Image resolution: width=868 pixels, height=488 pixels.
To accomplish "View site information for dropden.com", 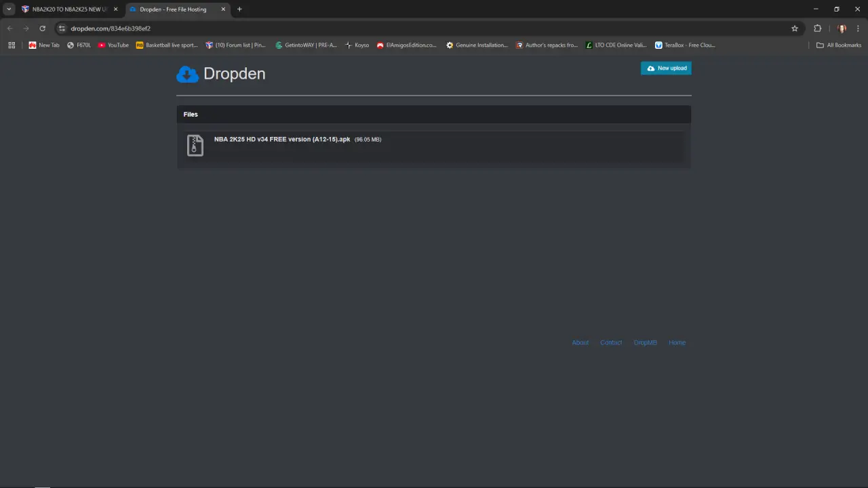I will pyautogui.click(x=62, y=28).
